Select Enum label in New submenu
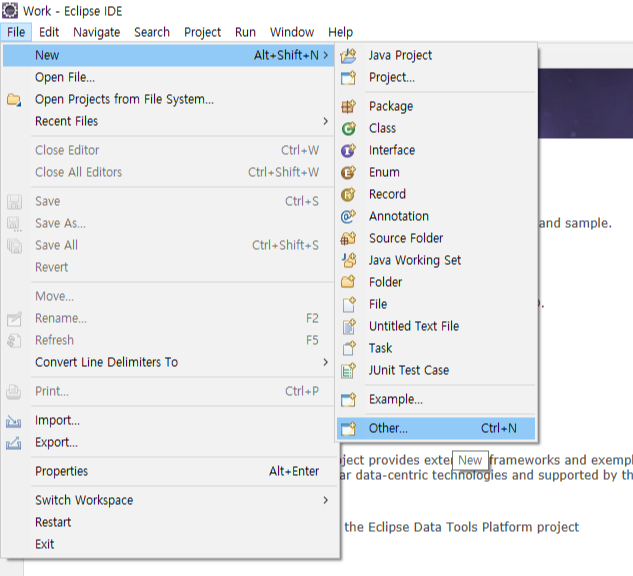Screen dimensions: 633x576 pyautogui.click(x=384, y=172)
